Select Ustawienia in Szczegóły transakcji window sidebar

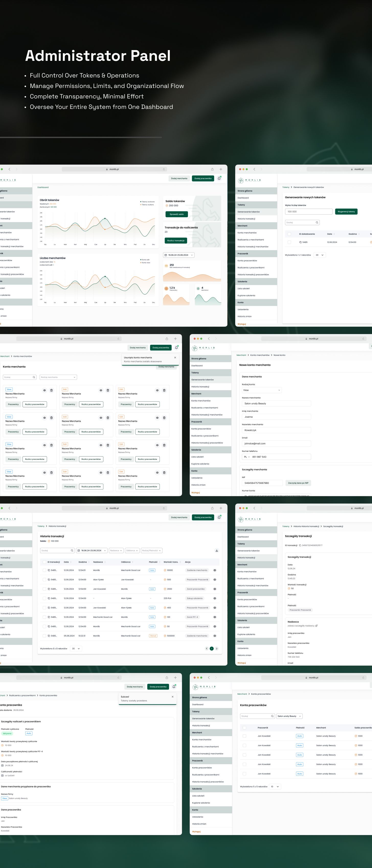pos(243,648)
